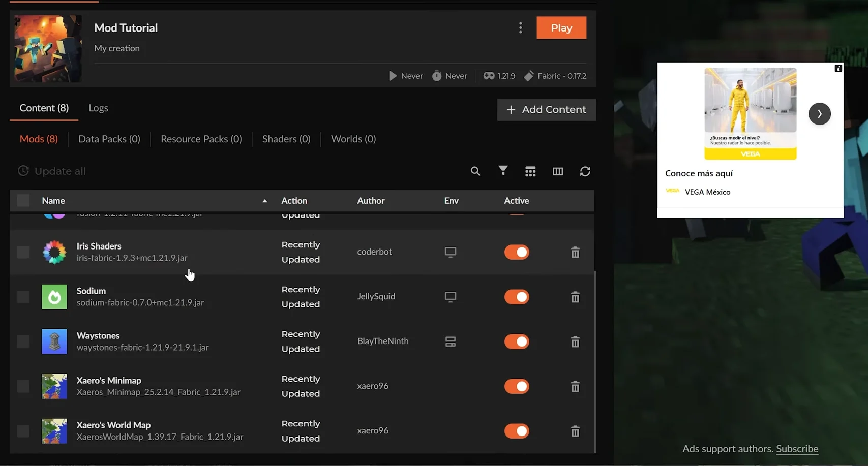The height and width of the screenshot is (466, 868).
Task: Click author name BlayTheNinth
Action: [383, 341]
